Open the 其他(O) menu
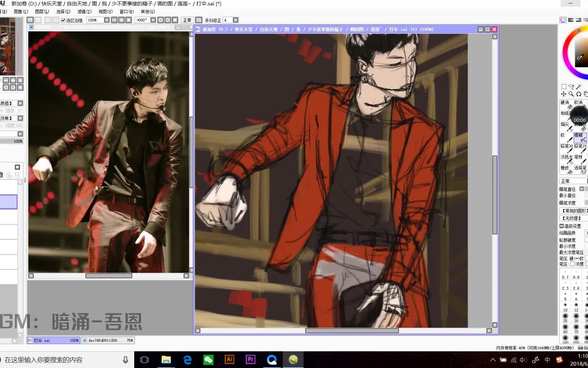The height and width of the screenshot is (368, 588). coord(148,12)
